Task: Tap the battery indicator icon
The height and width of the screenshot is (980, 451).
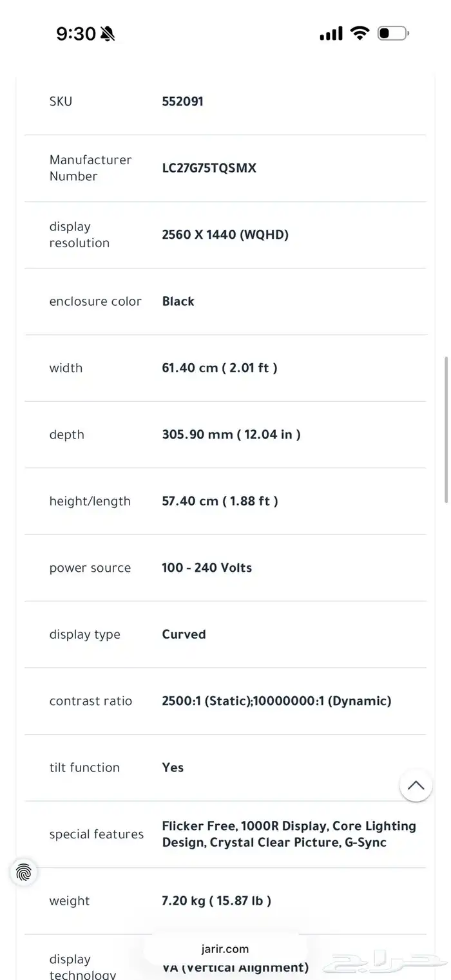Action: click(392, 33)
